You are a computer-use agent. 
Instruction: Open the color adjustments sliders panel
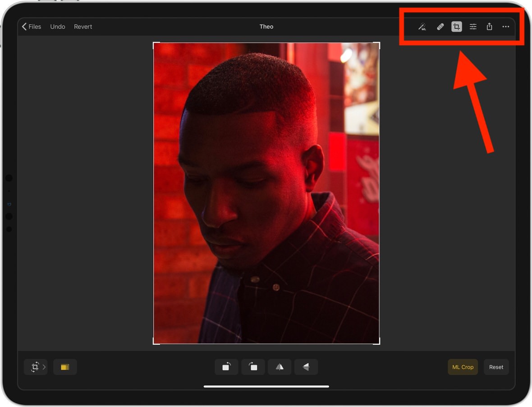pyautogui.click(x=473, y=27)
